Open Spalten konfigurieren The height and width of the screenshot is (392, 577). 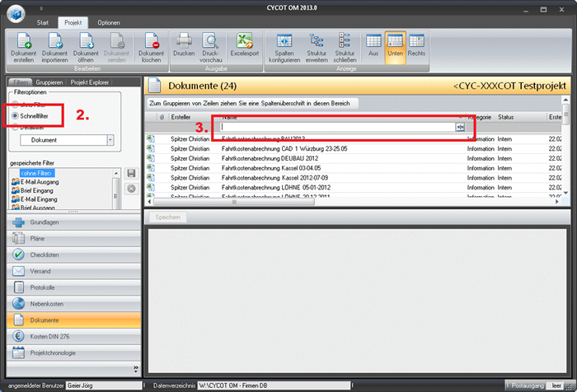tap(284, 48)
